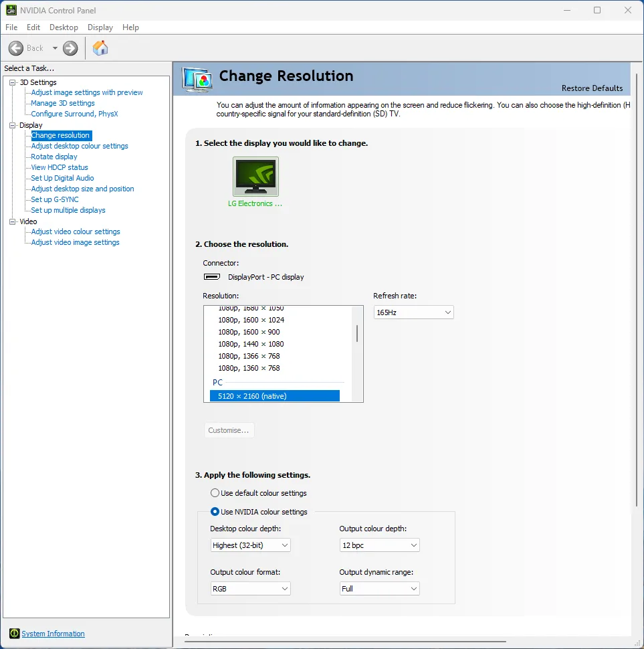Select the LG Electronics display monitor icon
Image resolution: width=644 pixels, height=649 pixels.
[x=255, y=177]
